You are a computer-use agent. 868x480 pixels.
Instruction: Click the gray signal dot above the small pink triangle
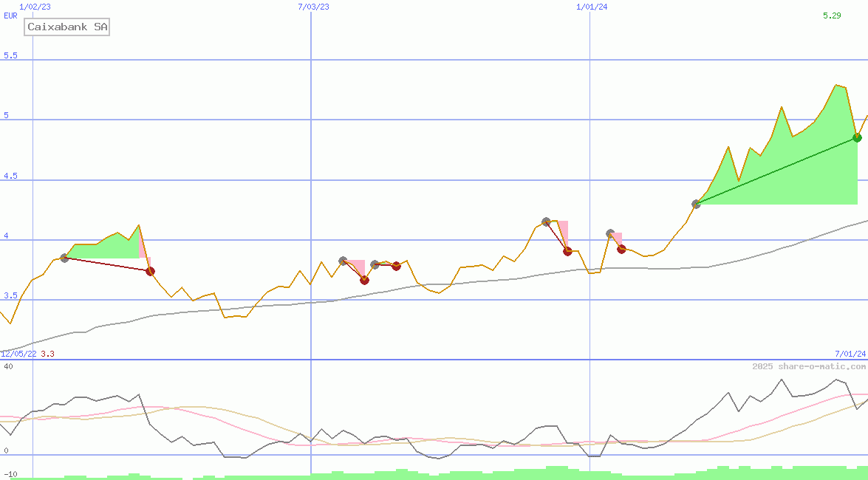click(x=609, y=232)
